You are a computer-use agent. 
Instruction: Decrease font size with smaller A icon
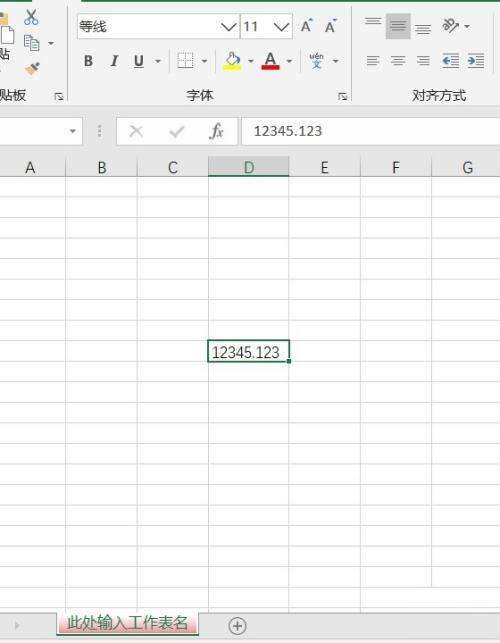pos(331,26)
